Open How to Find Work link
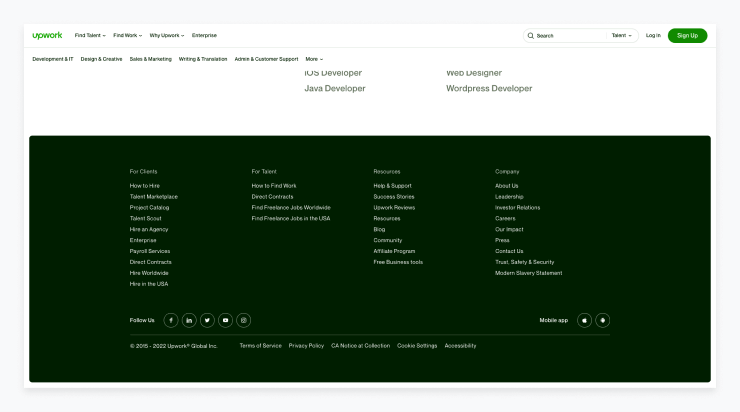Image resolution: width=740 pixels, height=412 pixels. click(x=274, y=186)
